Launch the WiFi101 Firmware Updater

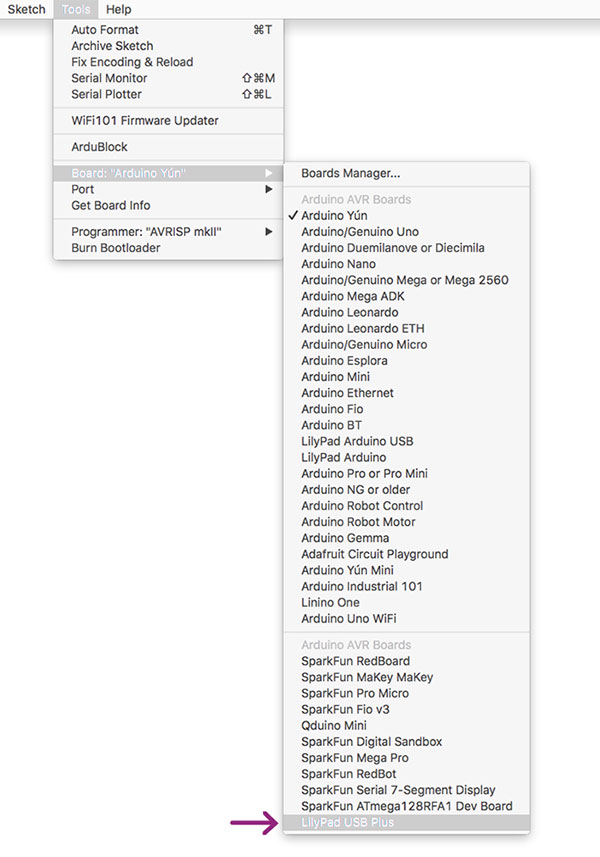[147, 120]
